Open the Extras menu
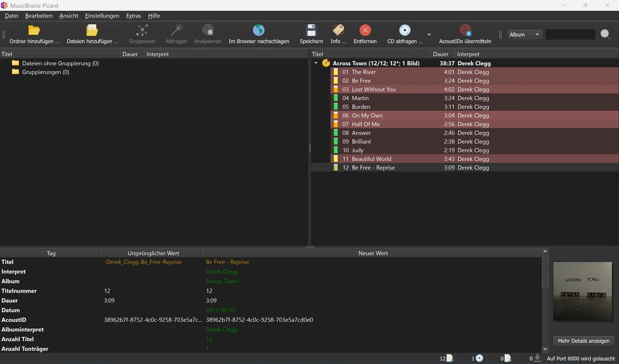This screenshot has width=619, height=364. pyautogui.click(x=133, y=16)
